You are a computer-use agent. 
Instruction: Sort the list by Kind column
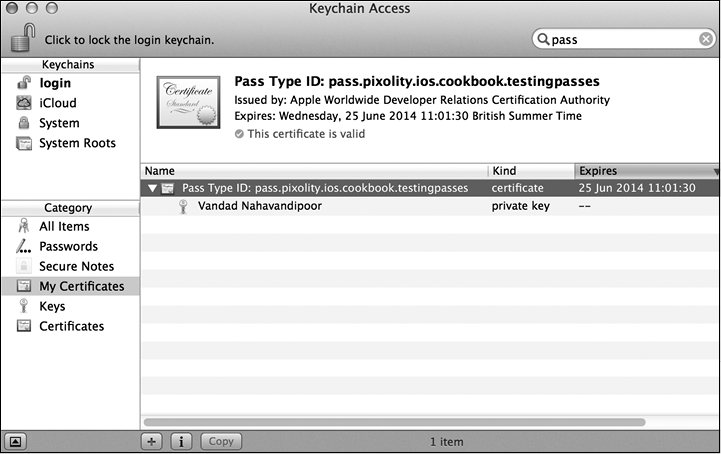530,171
